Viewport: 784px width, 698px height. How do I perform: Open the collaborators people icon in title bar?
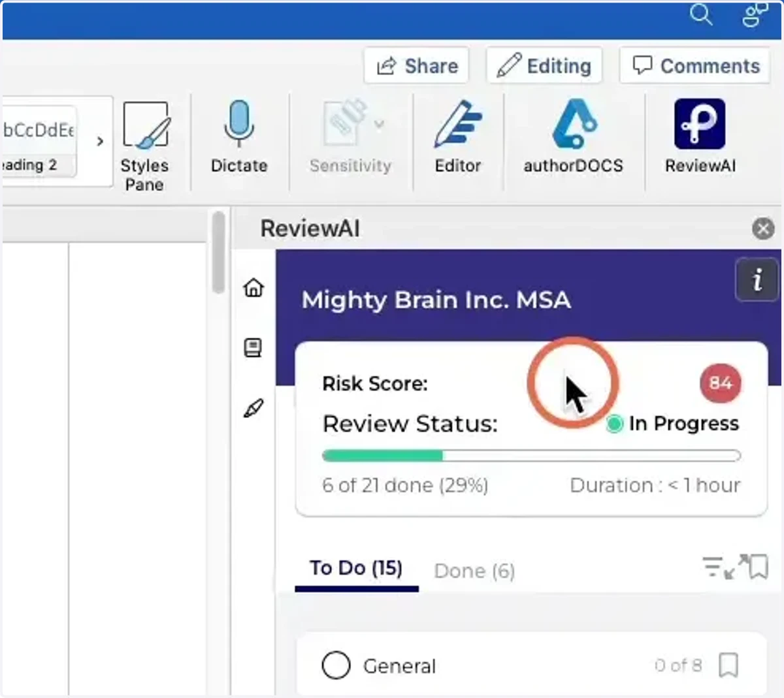[755, 14]
